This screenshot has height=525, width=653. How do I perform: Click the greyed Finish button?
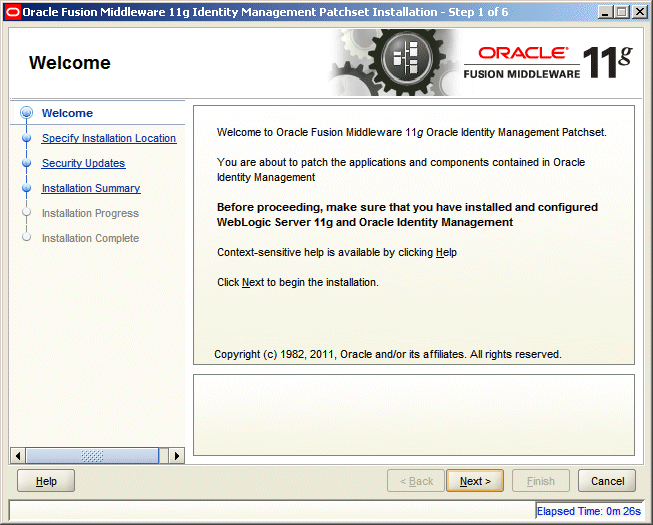[541, 481]
